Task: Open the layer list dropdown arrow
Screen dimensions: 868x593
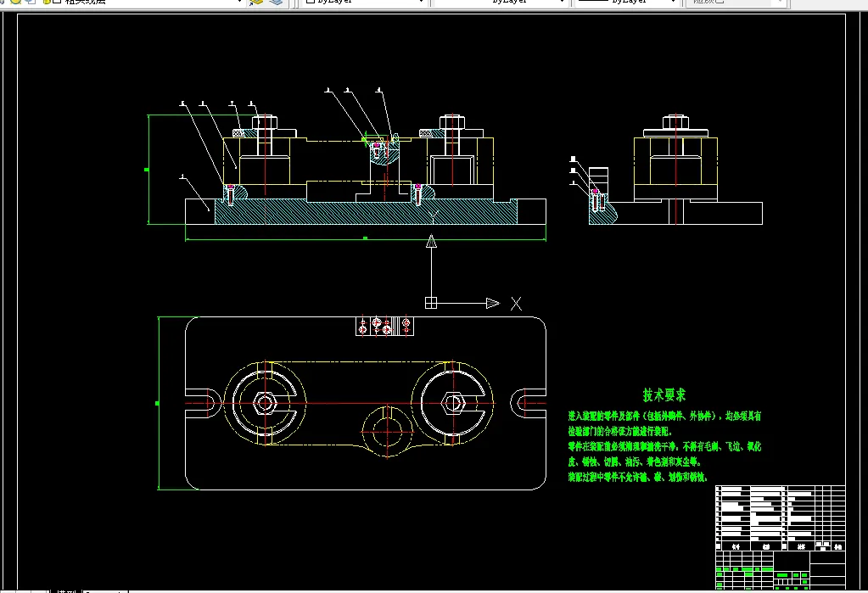Action: pyautogui.click(x=239, y=2)
